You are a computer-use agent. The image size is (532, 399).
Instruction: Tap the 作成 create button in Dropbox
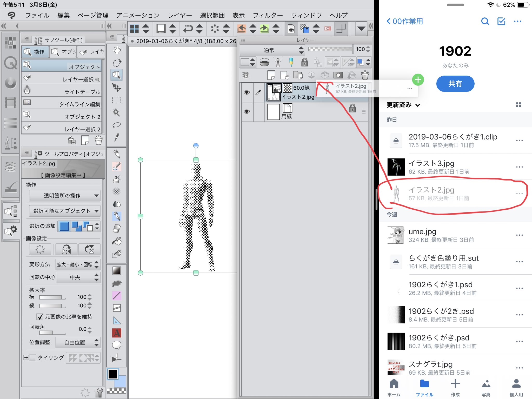pos(455,388)
